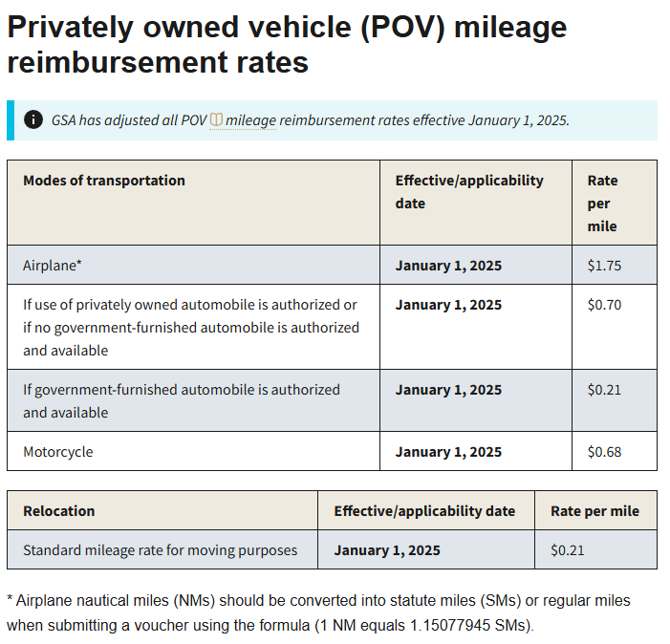Image resolution: width=670 pixels, height=644 pixels.
Task: Open the underlined "mileage" glossary link
Action: tap(249, 120)
